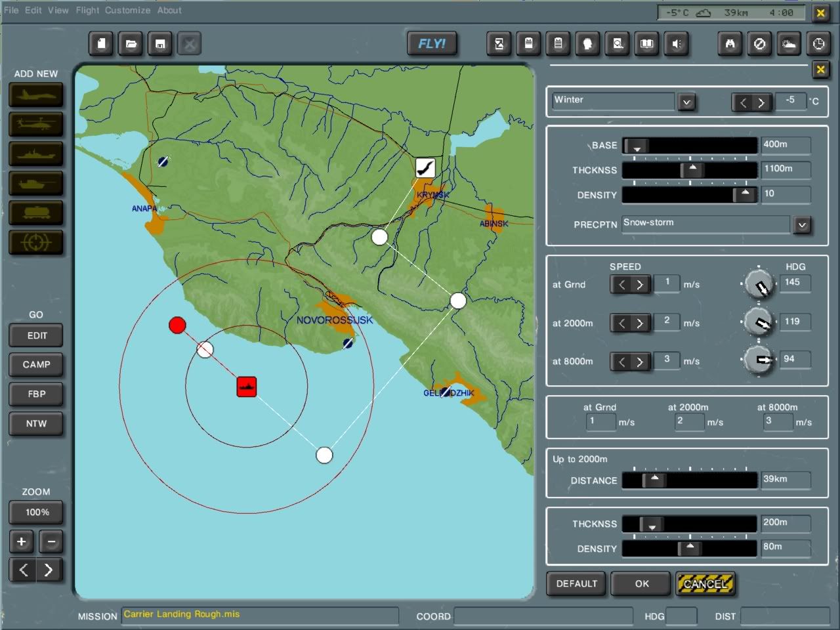Open the weather cloud settings icon
Viewport: 840px width, 630px height.
point(789,44)
